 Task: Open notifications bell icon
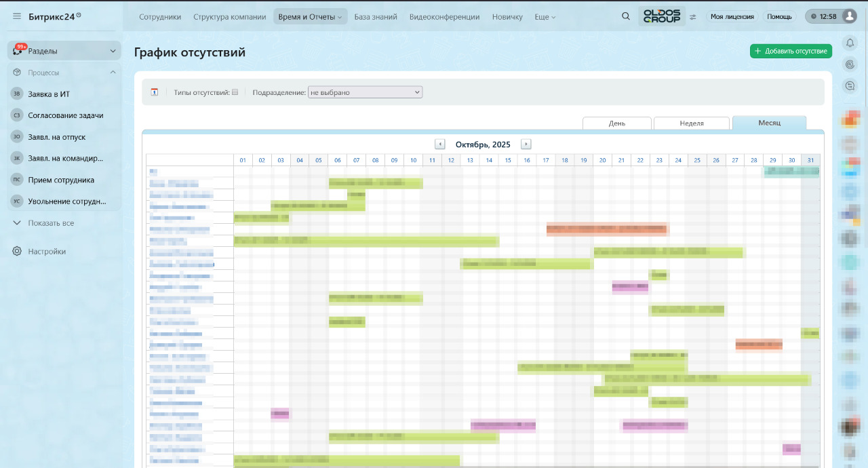850,43
